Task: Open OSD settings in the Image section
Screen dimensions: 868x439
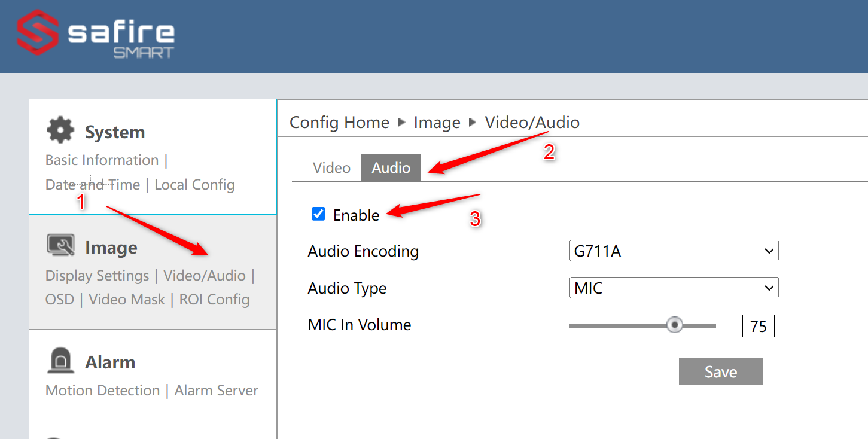Action: [60, 299]
